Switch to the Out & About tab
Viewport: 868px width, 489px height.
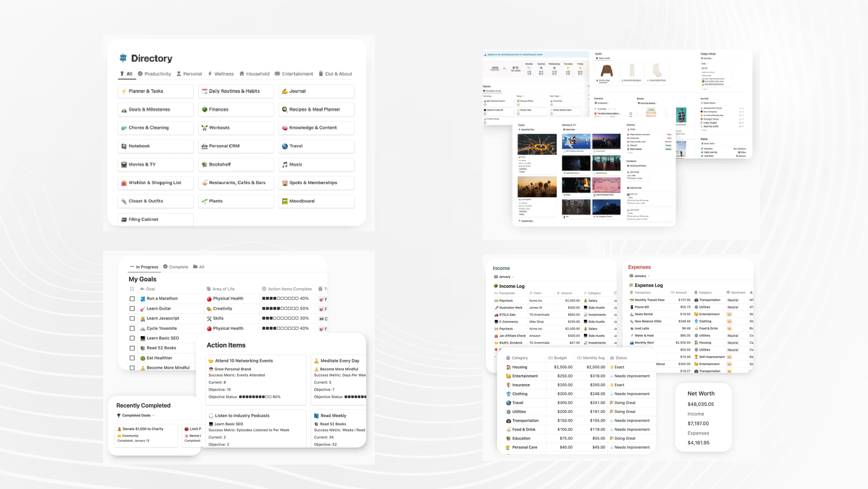[x=335, y=74]
